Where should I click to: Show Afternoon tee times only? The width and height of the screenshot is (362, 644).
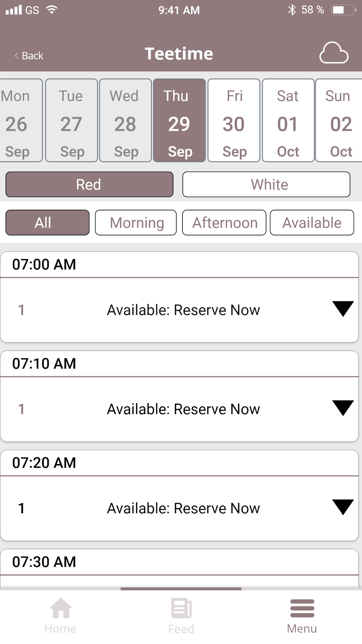pos(224,223)
